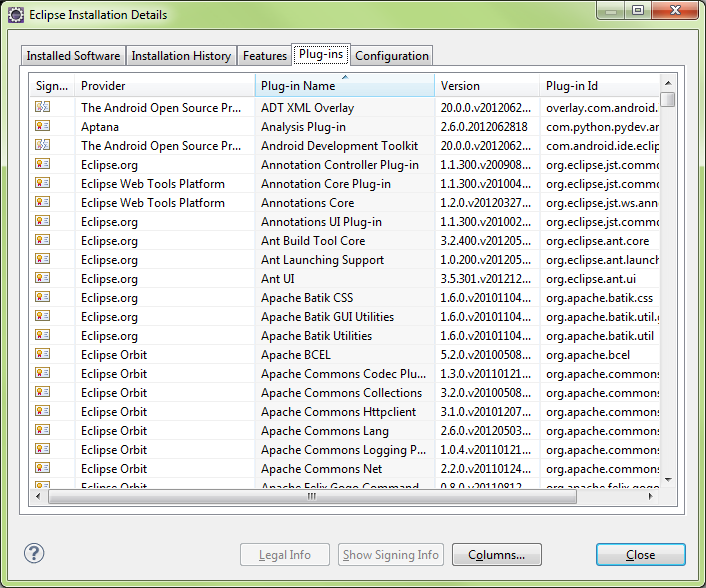Image resolution: width=706 pixels, height=588 pixels.
Task: Sort the list by Version column header
Action: click(486, 86)
